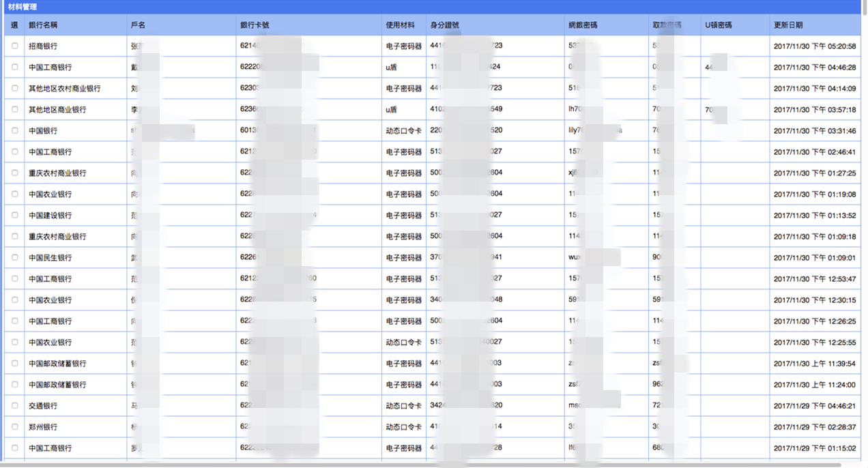Tick the checkbox for the 交通银行 row
868x468 pixels.
coord(15,406)
